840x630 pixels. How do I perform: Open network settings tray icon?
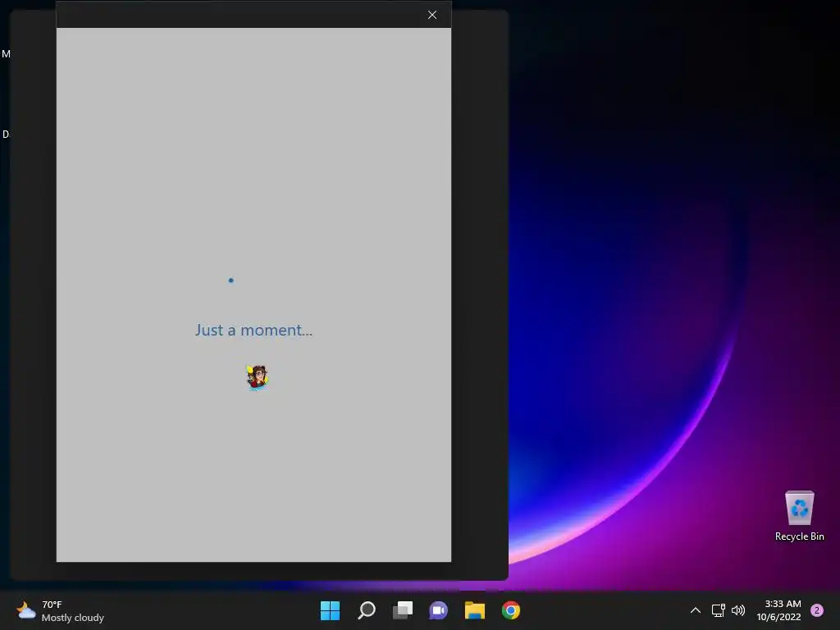[718, 610]
